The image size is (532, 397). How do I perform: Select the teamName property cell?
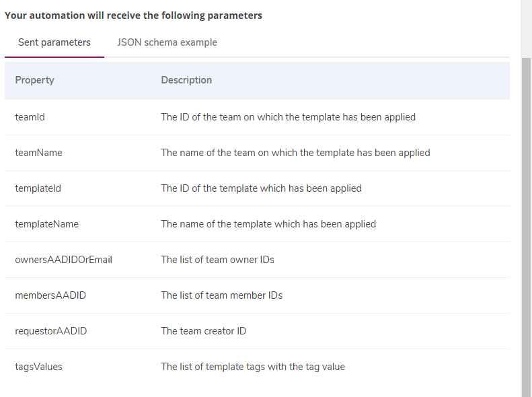[x=39, y=153]
